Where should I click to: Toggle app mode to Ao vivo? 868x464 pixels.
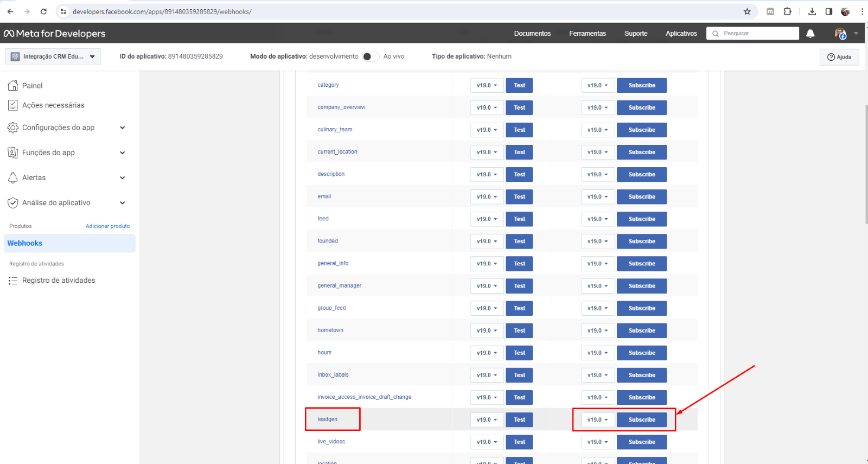(371, 56)
